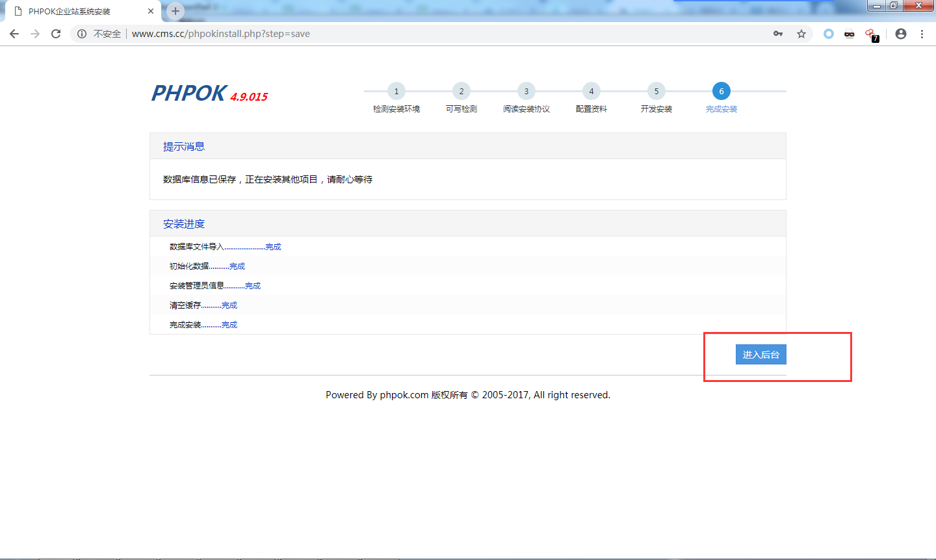Click step 4 circle 配置资料
936x560 pixels.
click(x=591, y=92)
